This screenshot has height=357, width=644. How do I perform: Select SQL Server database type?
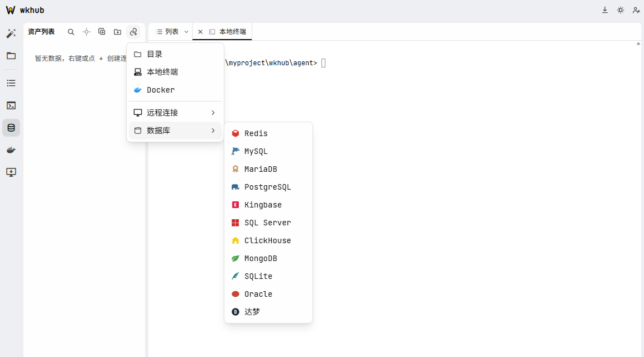tap(268, 223)
